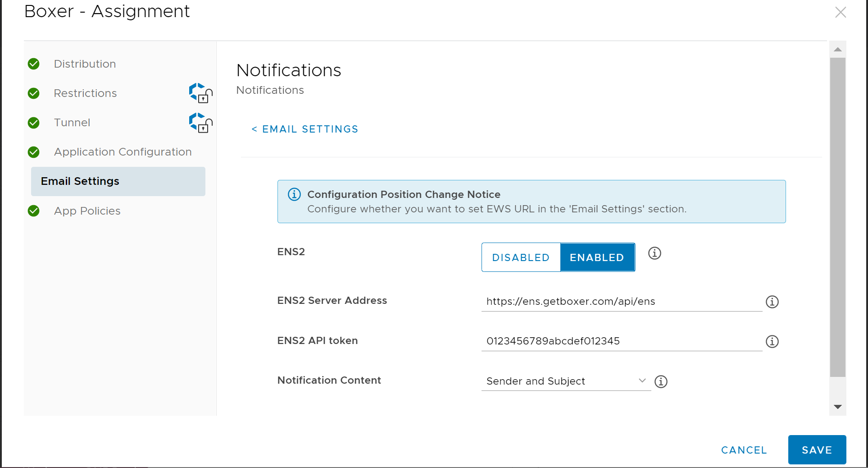Set ENS2 to Disabled
The width and height of the screenshot is (868, 468).
pos(521,257)
